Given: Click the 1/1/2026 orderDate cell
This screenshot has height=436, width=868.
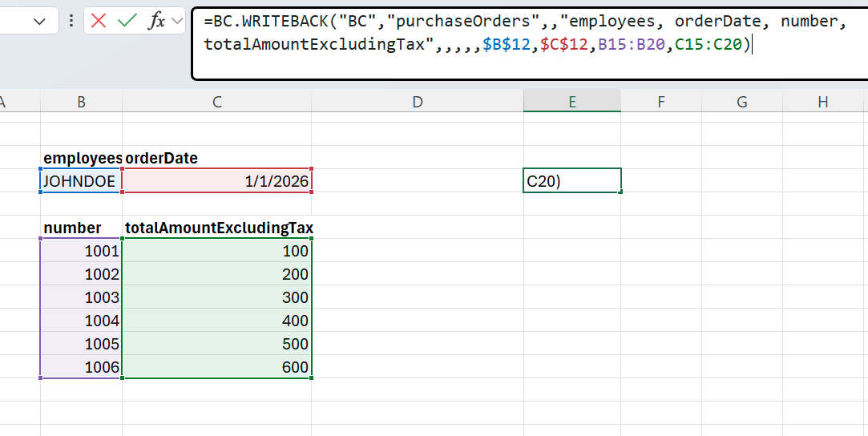Looking at the screenshot, I should 216,181.
